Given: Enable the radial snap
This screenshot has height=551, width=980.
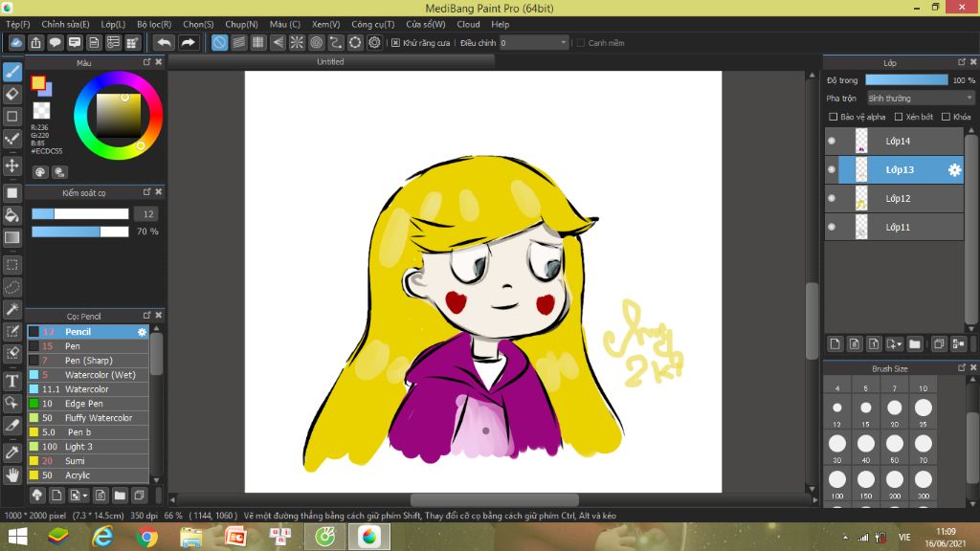Looking at the screenshot, I should click(x=297, y=42).
